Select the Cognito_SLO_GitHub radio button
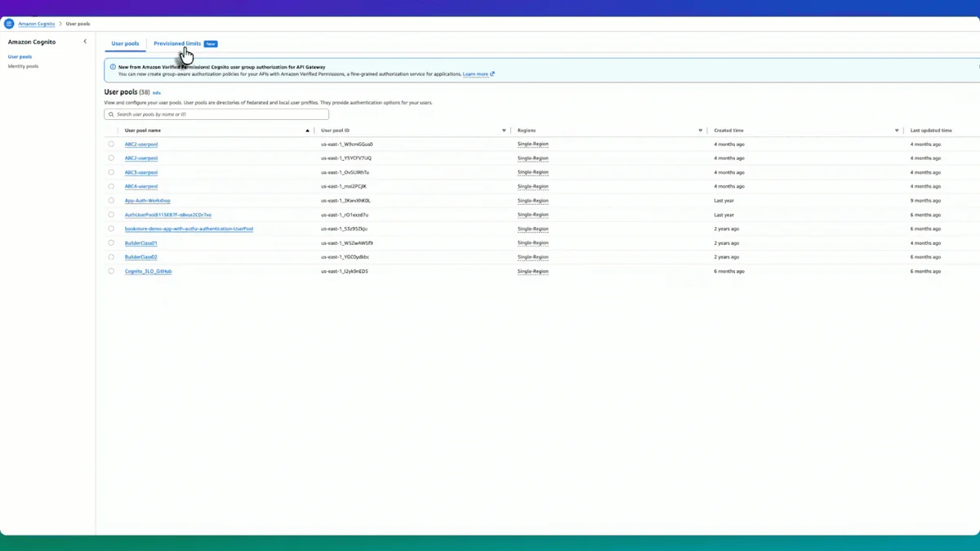Viewport: 980px width, 551px height. click(111, 271)
